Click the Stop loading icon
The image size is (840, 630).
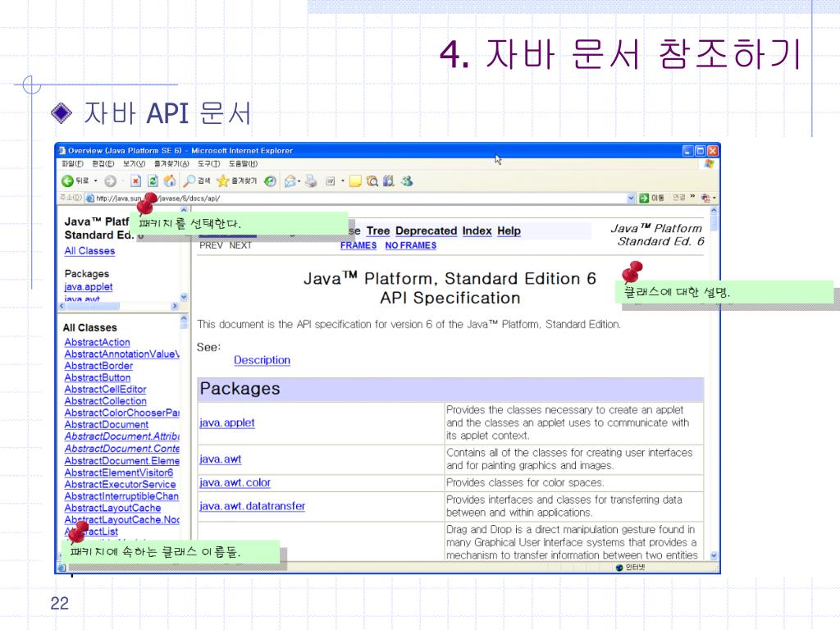point(137,180)
